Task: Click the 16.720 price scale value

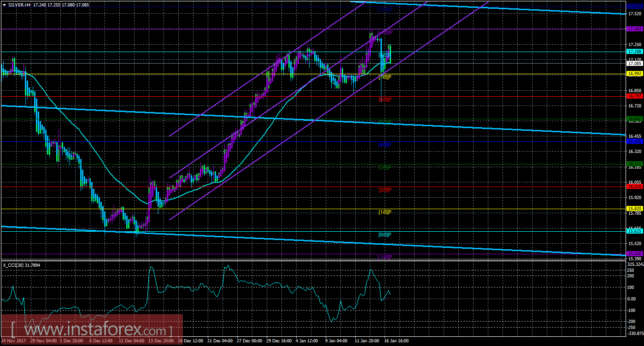Action: pyautogui.click(x=635, y=106)
